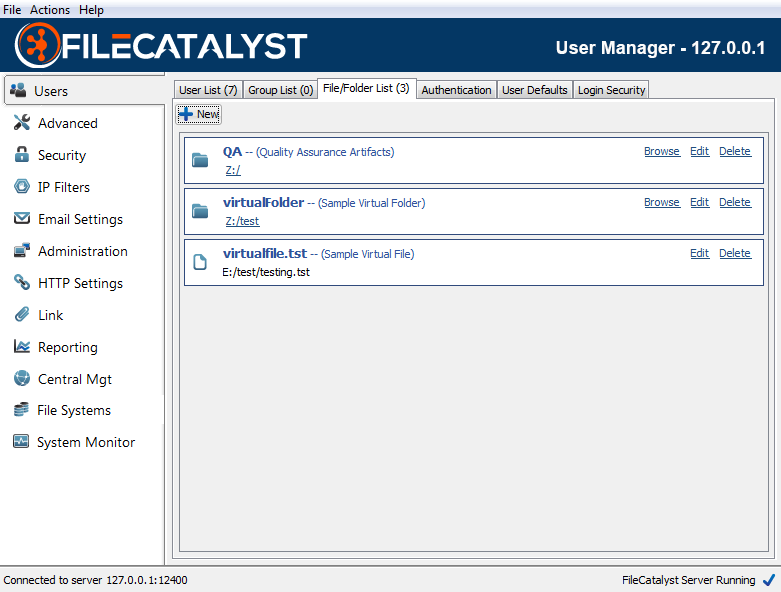Click the New button

click(x=199, y=114)
